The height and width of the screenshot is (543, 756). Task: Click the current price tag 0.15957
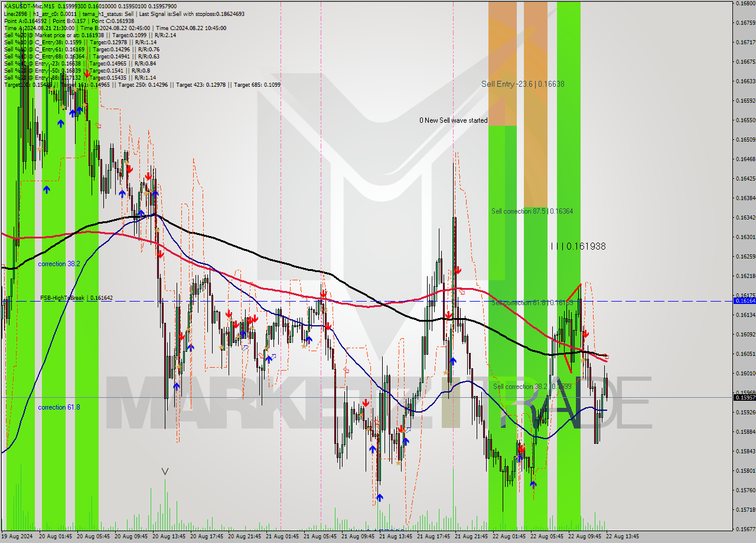click(744, 397)
